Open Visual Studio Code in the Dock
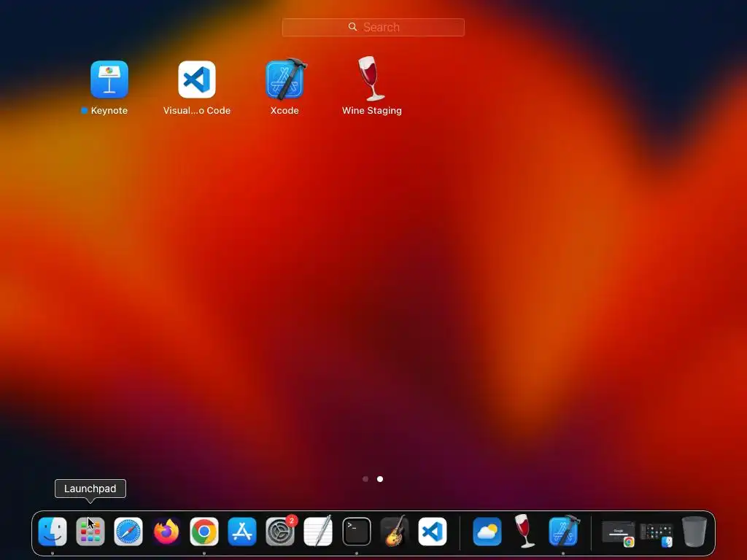 [433, 532]
